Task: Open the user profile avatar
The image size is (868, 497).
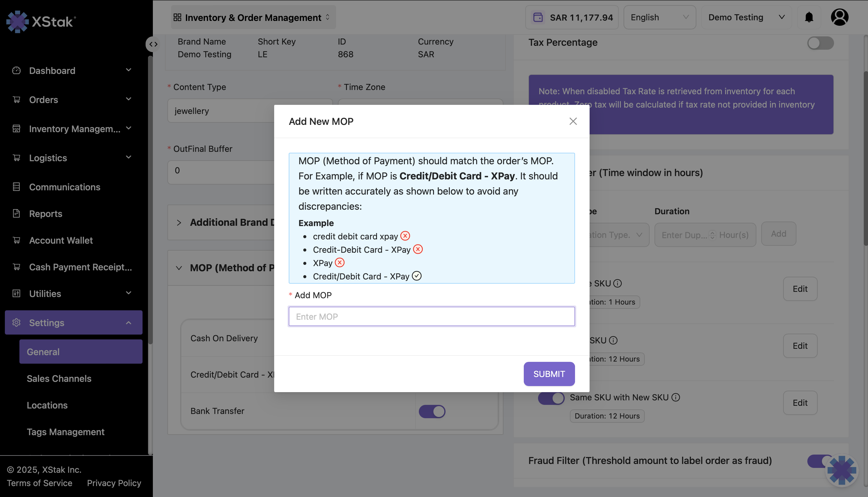Action: (x=839, y=17)
